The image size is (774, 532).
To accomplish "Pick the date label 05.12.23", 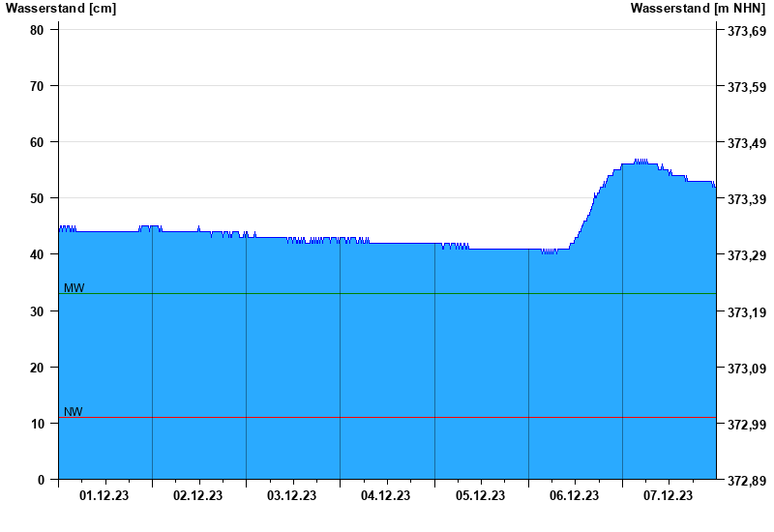I will click(480, 495).
